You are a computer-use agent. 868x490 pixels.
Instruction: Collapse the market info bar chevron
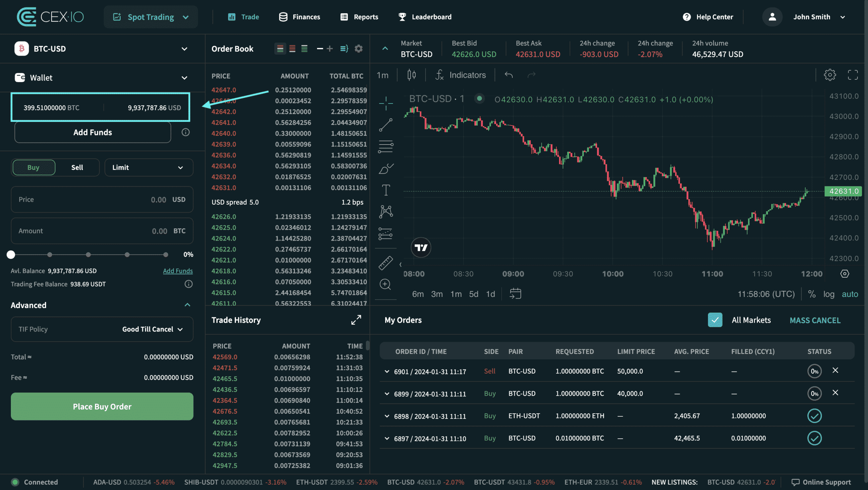point(385,49)
